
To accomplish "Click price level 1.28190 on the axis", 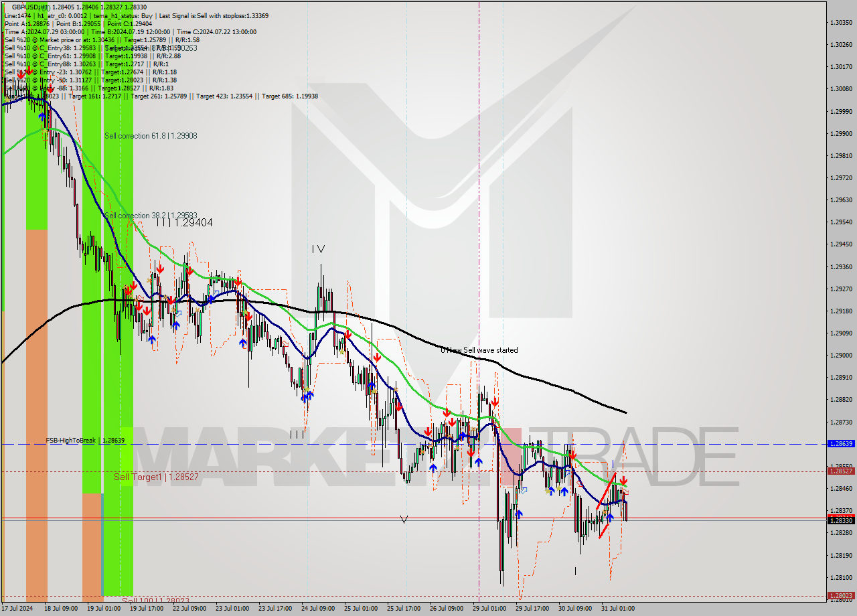I will coord(841,555).
